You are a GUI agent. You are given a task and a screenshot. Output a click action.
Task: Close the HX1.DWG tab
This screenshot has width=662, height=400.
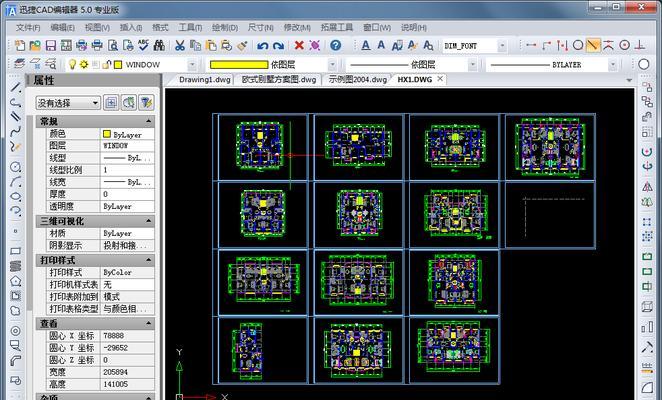[440, 79]
